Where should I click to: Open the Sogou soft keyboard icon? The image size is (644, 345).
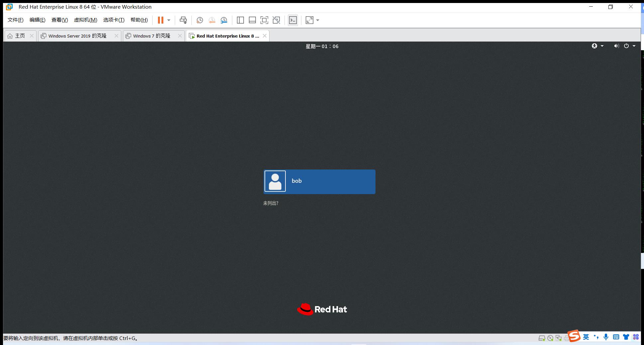[616, 337]
